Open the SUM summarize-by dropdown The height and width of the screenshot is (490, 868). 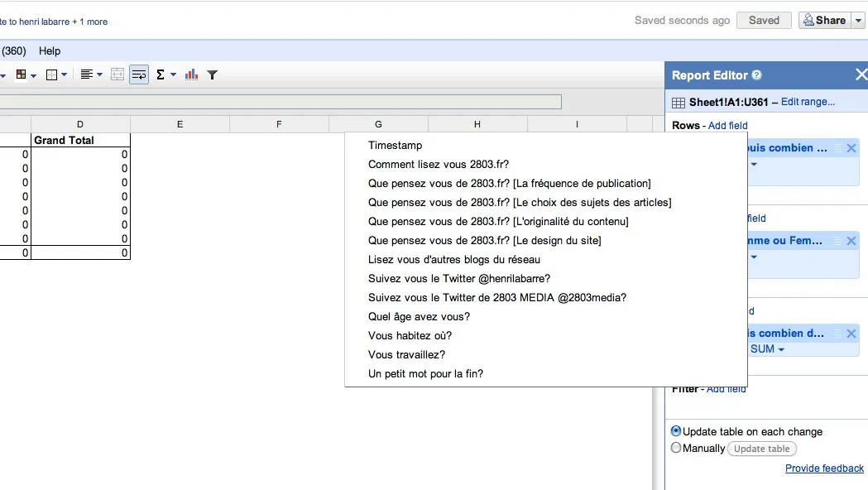[767, 348]
